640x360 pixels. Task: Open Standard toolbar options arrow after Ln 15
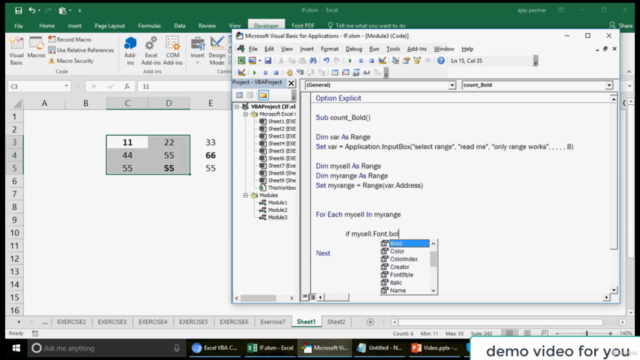536,61
